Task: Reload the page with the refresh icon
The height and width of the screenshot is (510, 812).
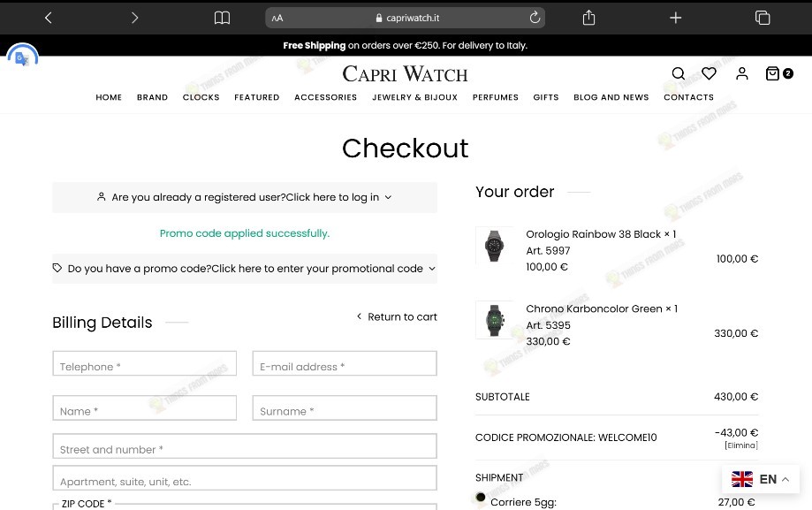Action: 535,18
